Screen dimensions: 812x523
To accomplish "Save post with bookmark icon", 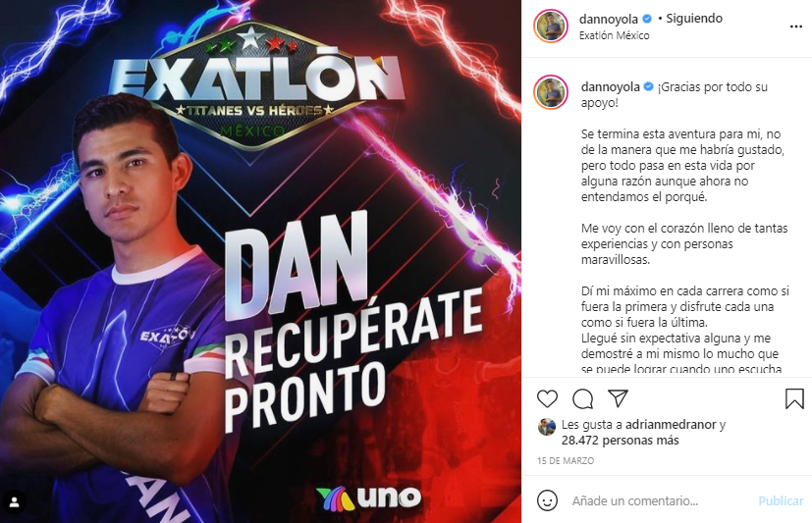I will click(x=794, y=398).
